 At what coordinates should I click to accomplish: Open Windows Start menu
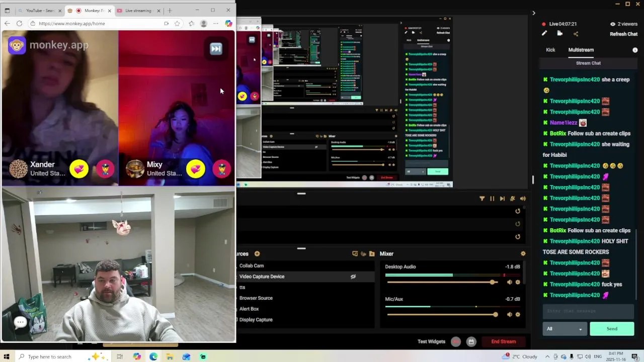(x=7, y=356)
